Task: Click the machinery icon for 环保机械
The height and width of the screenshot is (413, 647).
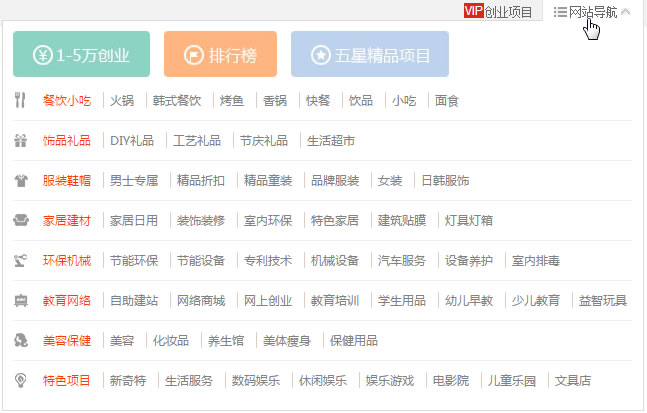Action: point(20,260)
